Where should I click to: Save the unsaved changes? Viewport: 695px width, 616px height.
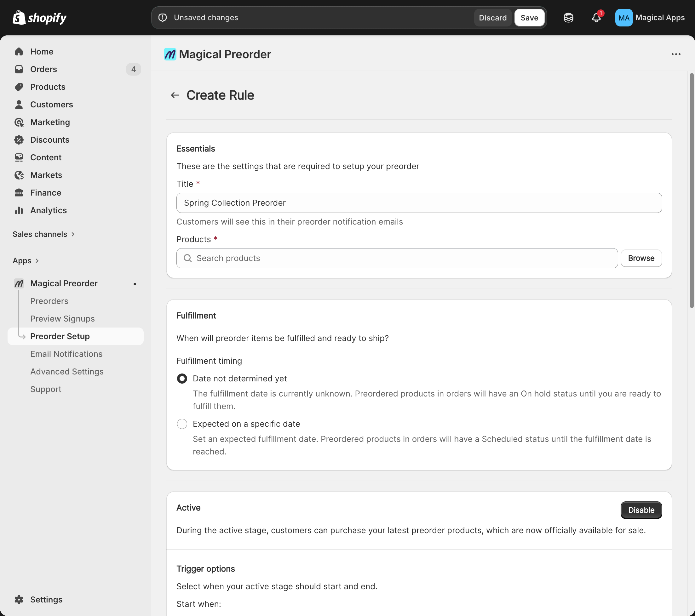529,17
